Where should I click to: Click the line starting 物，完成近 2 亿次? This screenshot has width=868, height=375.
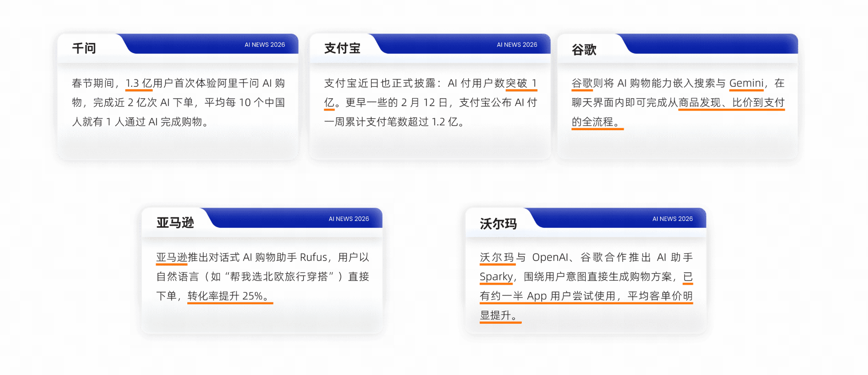(x=178, y=102)
